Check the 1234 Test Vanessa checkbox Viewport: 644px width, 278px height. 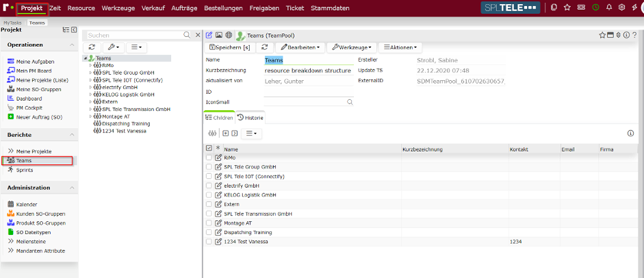[x=209, y=242]
